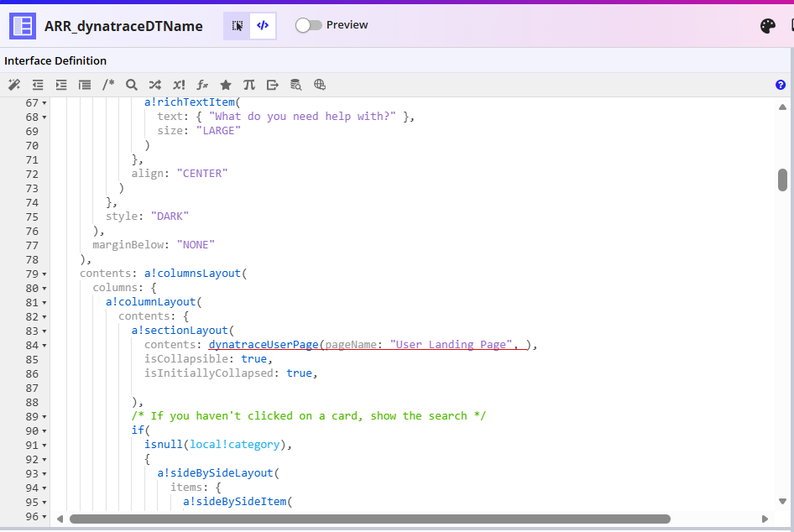Click the star icon in toolbar

pos(226,85)
